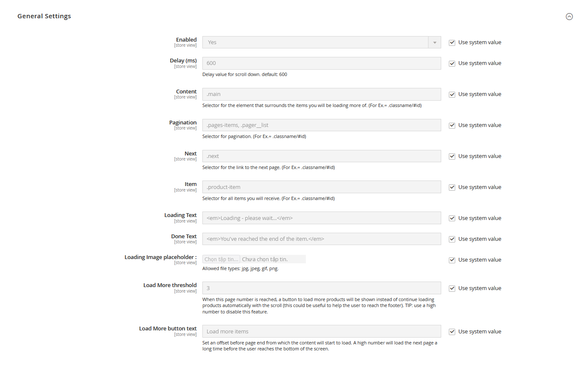Toggle Use system value for Loading Image placeholder

coord(452,260)
